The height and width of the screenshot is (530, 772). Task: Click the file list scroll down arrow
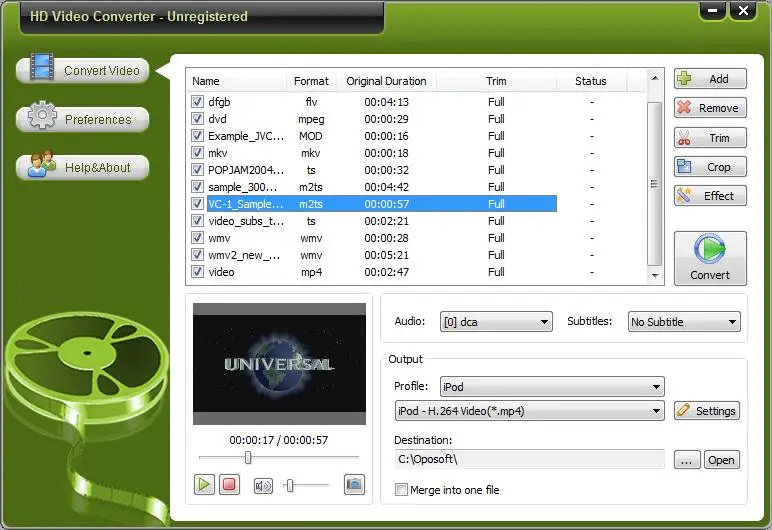(655, 276)
